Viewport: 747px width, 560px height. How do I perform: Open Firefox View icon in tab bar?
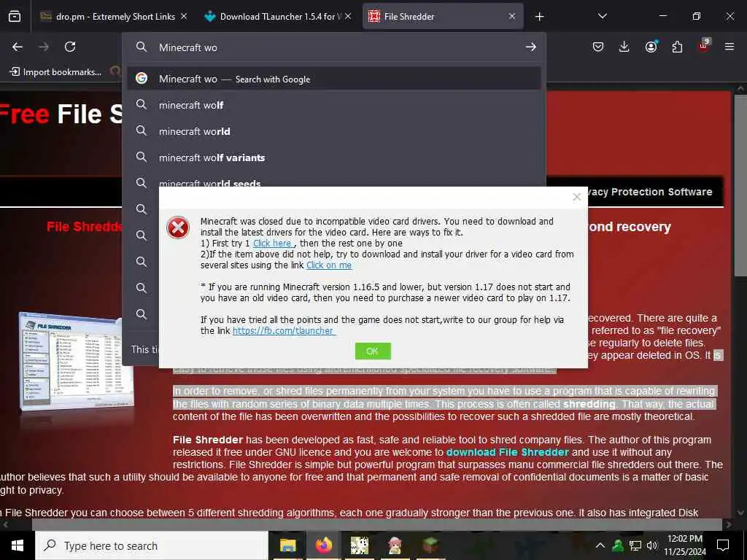15,17
